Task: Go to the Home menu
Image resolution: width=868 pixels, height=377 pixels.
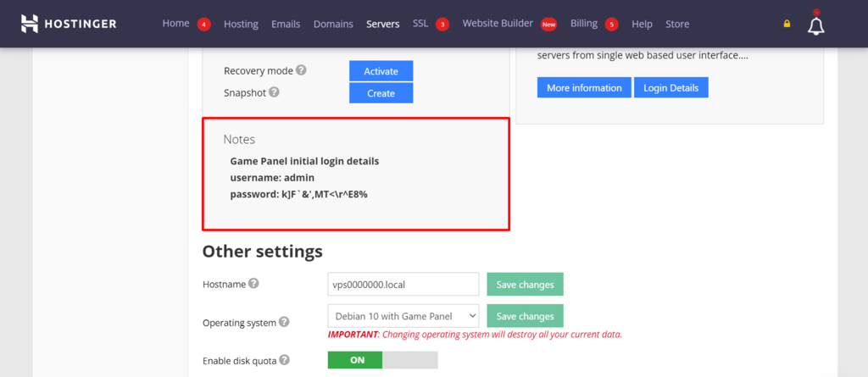Action: (x=175, y=23)
